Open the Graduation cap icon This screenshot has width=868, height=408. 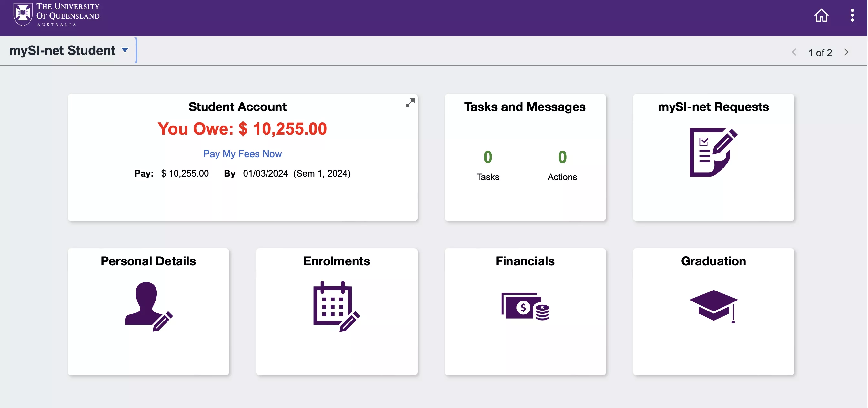tap(713, 306)
